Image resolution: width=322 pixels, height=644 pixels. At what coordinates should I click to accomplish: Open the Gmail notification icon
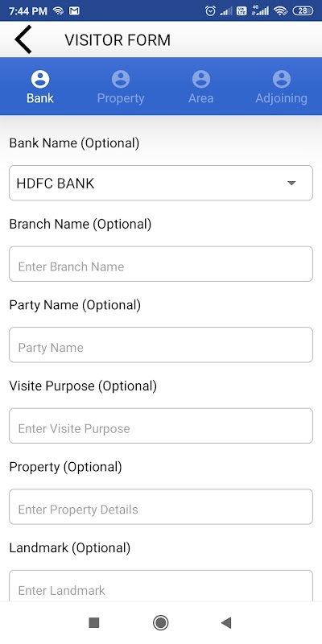coord(74,11)
